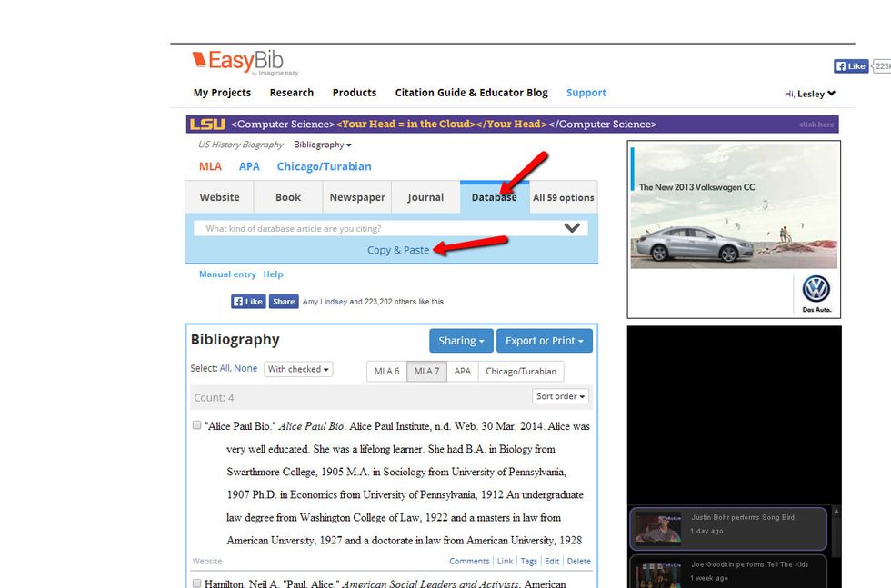Open the Sharing dropdown
This screenshot has width=891, height=588.
tap(461, 340)
